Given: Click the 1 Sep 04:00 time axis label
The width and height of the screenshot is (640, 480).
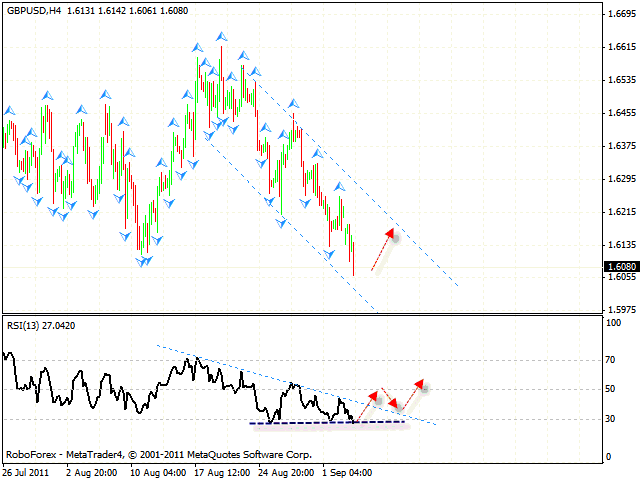Looking at the screenshot, I should pos(347,473).
